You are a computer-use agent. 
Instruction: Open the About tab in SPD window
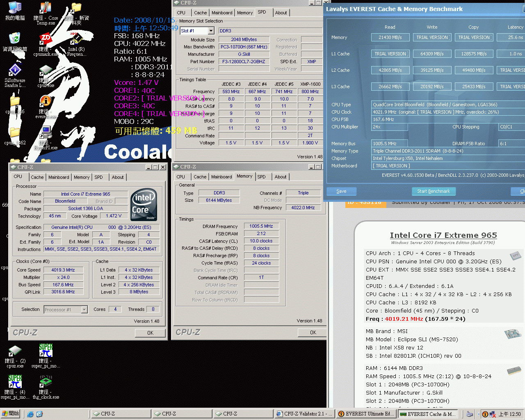click(281, 13)
